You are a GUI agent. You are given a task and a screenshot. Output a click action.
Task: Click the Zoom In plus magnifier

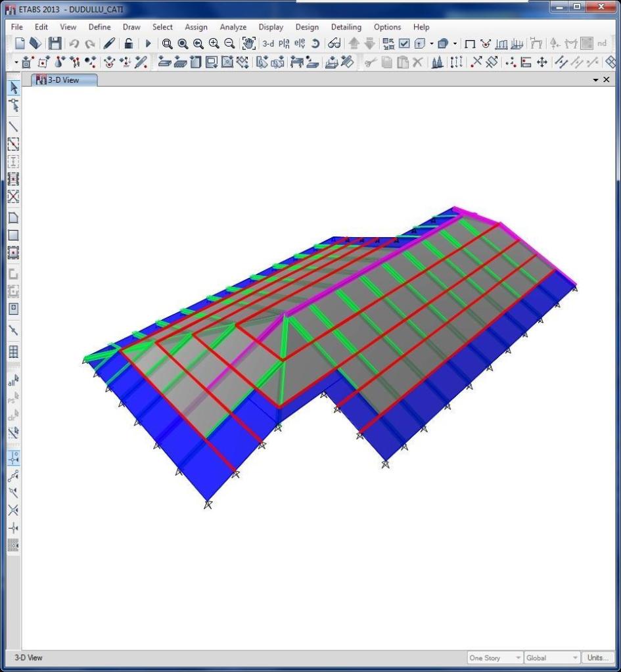214,43
